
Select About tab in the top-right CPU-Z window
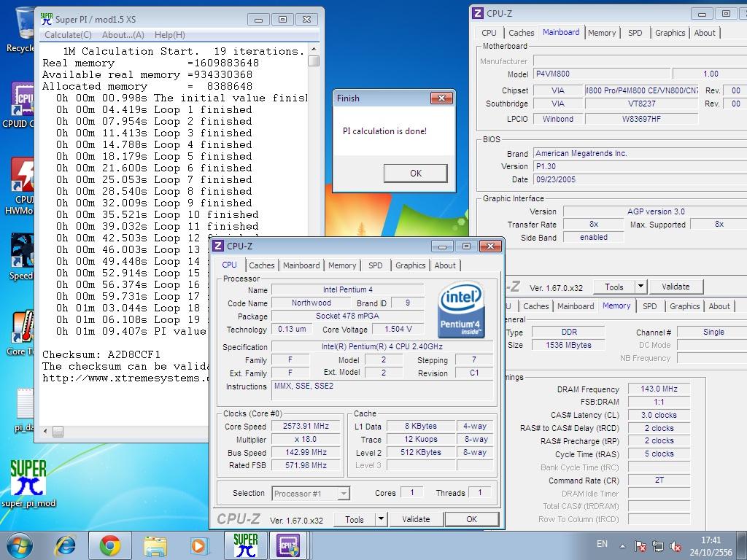tap(705, 33)
